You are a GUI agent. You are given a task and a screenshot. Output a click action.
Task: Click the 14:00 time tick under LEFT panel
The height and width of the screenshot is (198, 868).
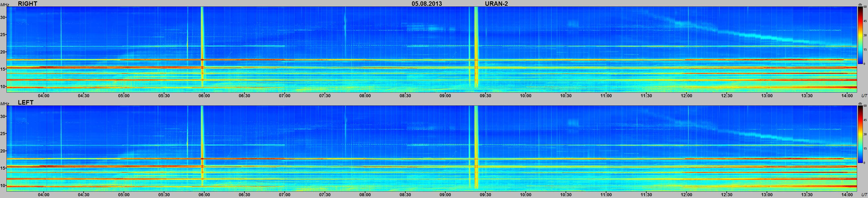click(847, 195)
